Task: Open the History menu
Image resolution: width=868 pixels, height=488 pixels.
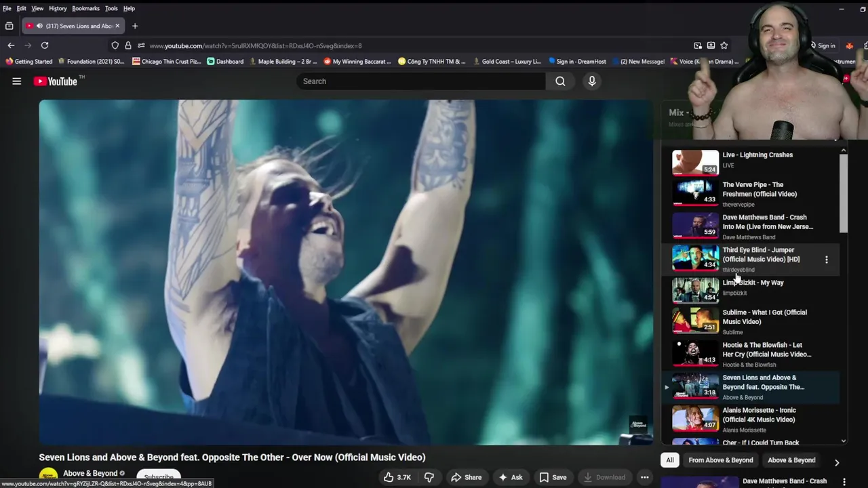Action: pyautogui.click(x=58, y=8)
